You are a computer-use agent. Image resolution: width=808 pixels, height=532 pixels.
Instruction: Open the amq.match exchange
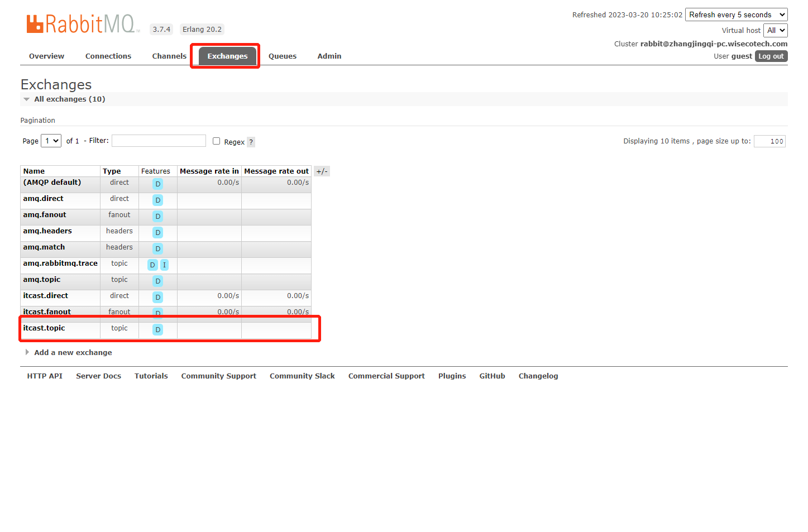tap(44, 247)
